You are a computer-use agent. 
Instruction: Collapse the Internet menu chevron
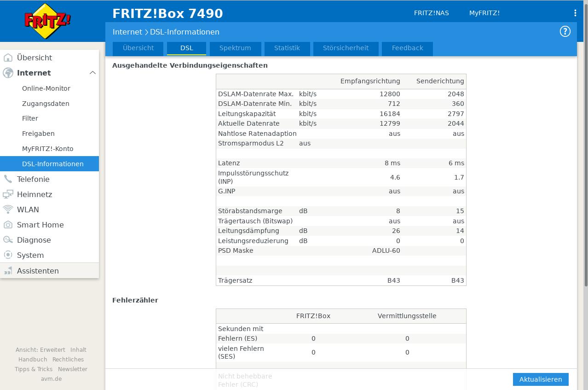click(x=92, y=73)
